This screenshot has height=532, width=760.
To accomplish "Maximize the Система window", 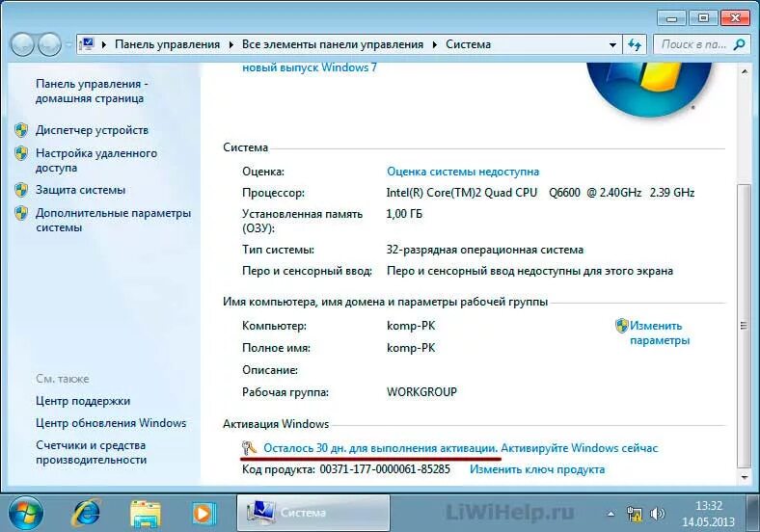I will pos(703,18).
